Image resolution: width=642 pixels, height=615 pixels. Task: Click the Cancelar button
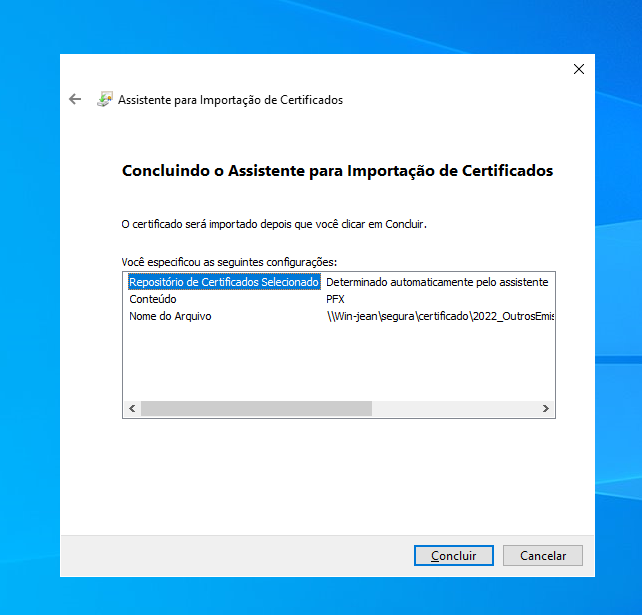[543, 555]
